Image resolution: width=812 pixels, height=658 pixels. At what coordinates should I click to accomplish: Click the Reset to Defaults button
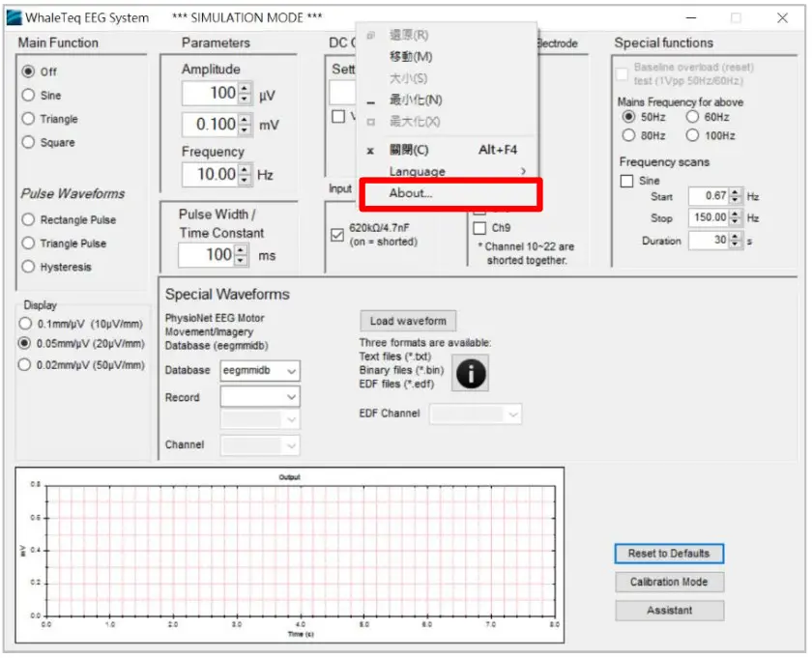click(x=669, y=554)
